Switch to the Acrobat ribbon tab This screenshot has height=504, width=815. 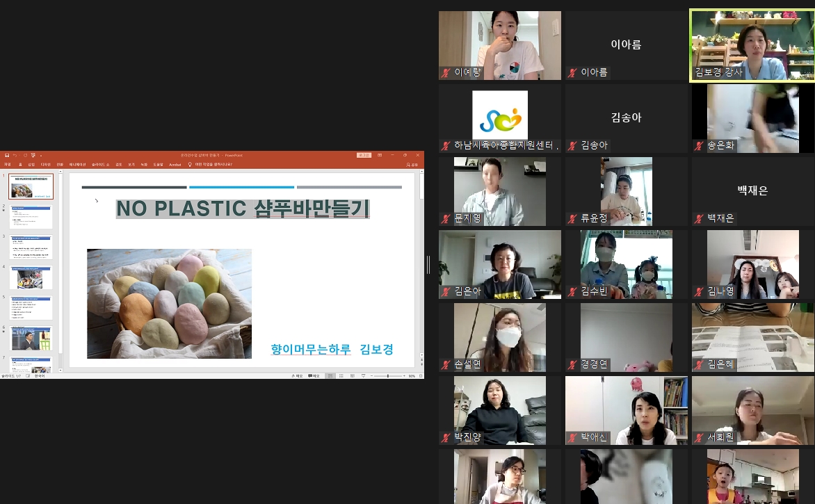click(x=175, y=165)
